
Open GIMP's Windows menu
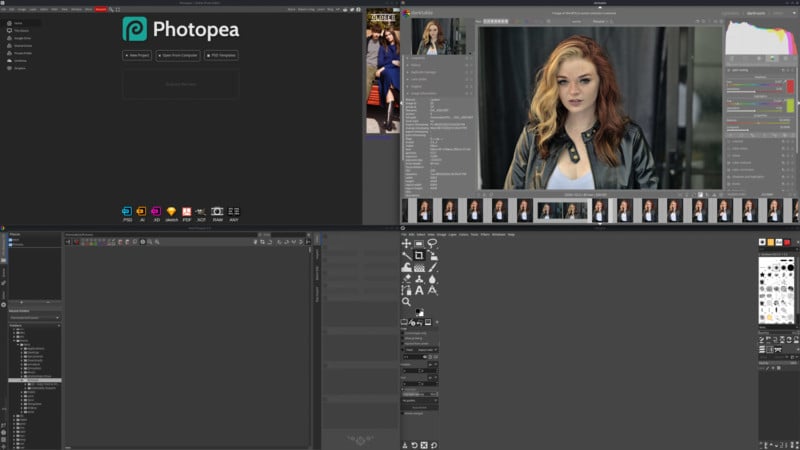[x=498, y=235]
